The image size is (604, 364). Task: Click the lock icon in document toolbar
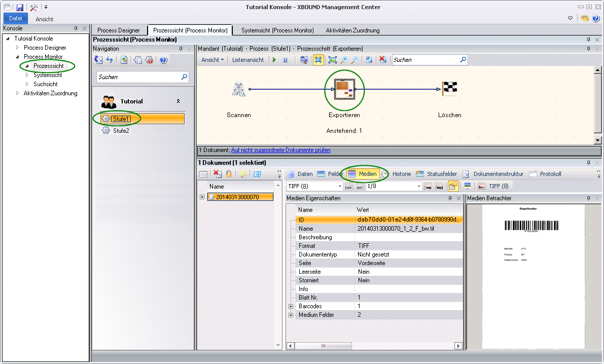click(229, 174)
